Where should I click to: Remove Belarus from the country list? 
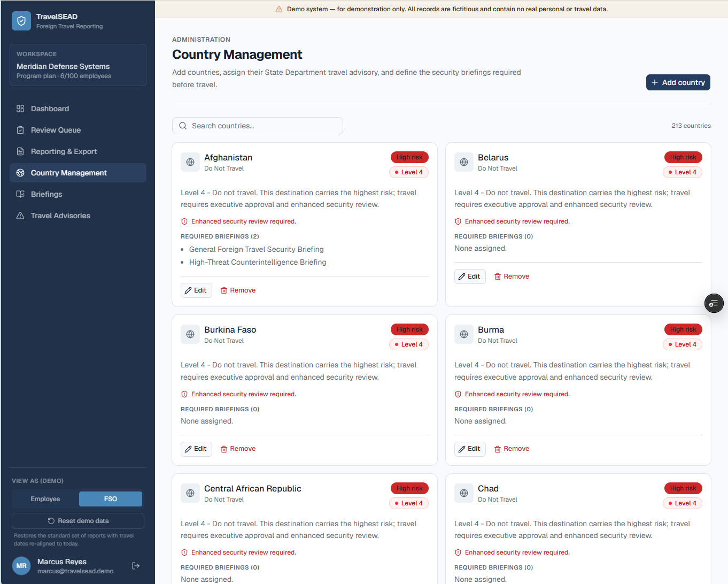(x=512, y=276)
